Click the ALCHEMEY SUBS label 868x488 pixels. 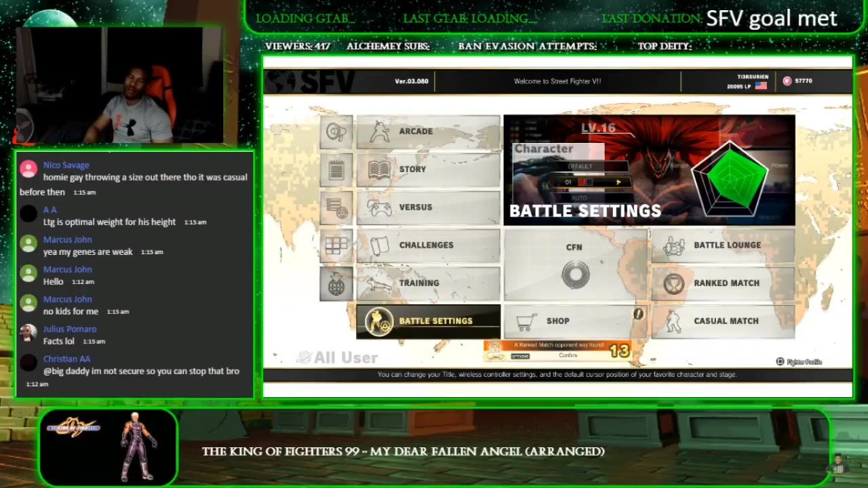coord(388,47)
